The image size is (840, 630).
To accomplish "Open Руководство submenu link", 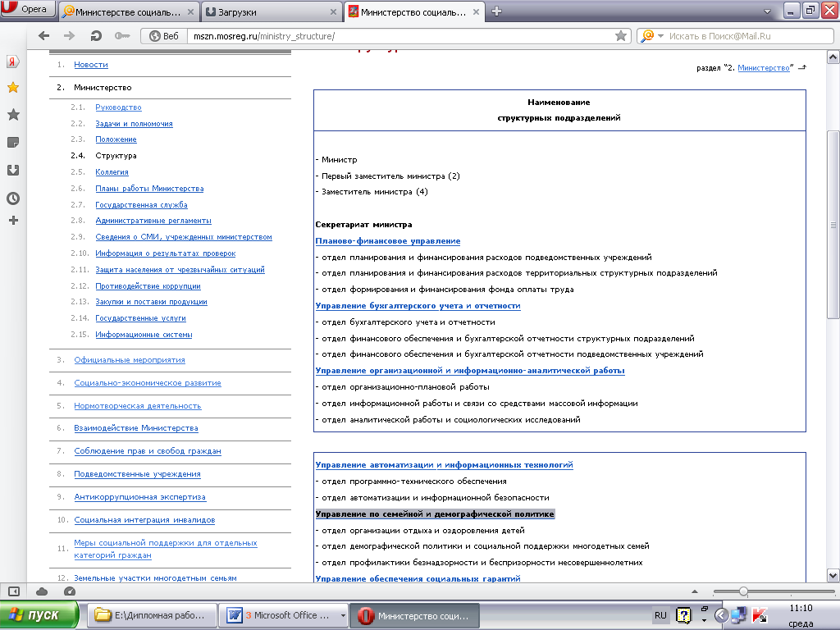I will click(118, 107).
